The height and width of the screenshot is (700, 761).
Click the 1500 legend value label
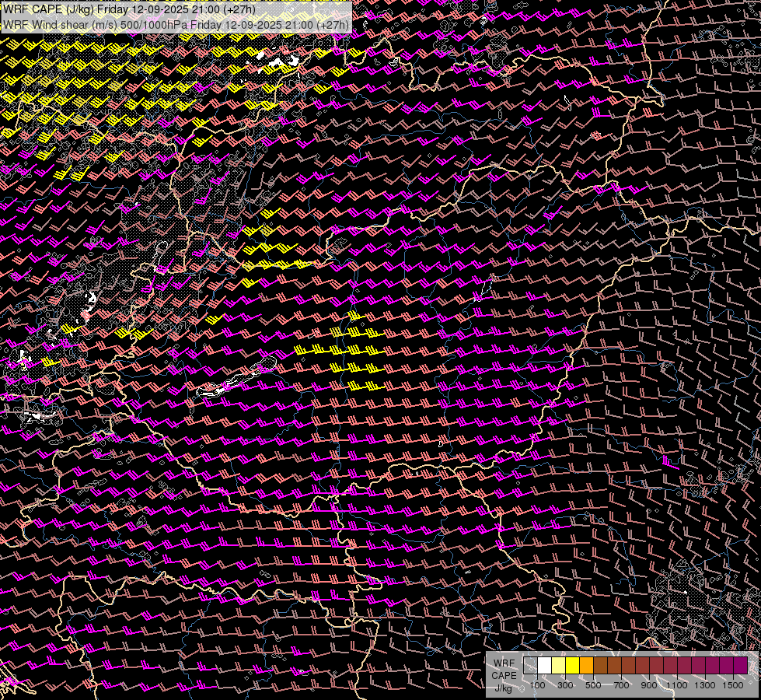click(733, 685)
